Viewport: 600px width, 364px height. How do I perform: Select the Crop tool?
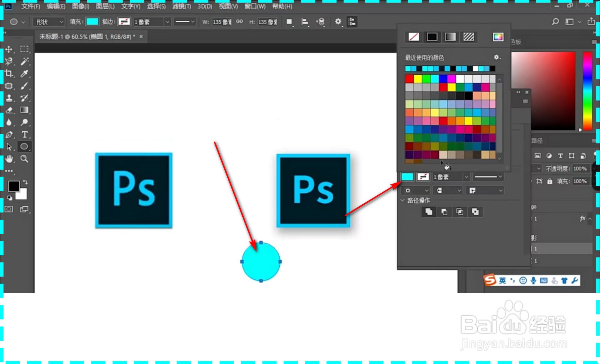click(x=9, y=73)
